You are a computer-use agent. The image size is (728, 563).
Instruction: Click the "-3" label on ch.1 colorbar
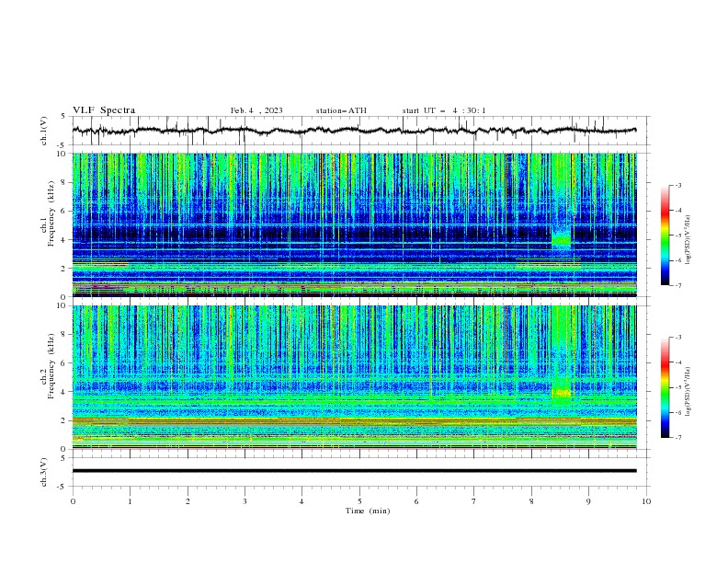pos(678,185)
